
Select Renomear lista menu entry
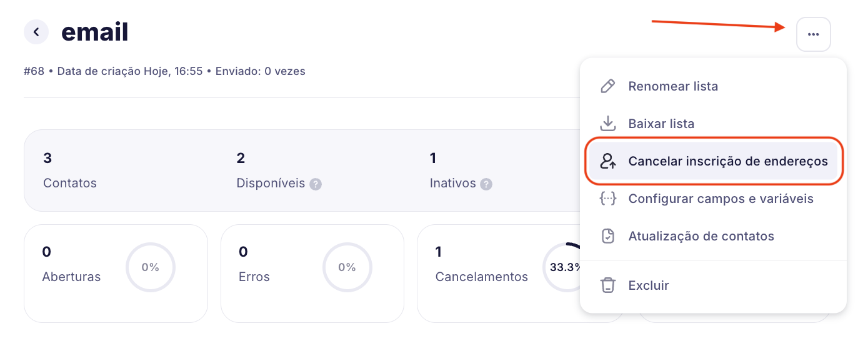click(673, 86)
